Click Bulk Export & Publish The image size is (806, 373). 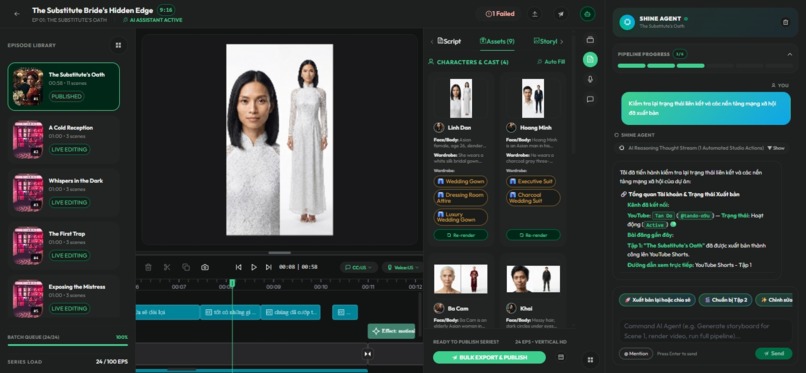489,357
